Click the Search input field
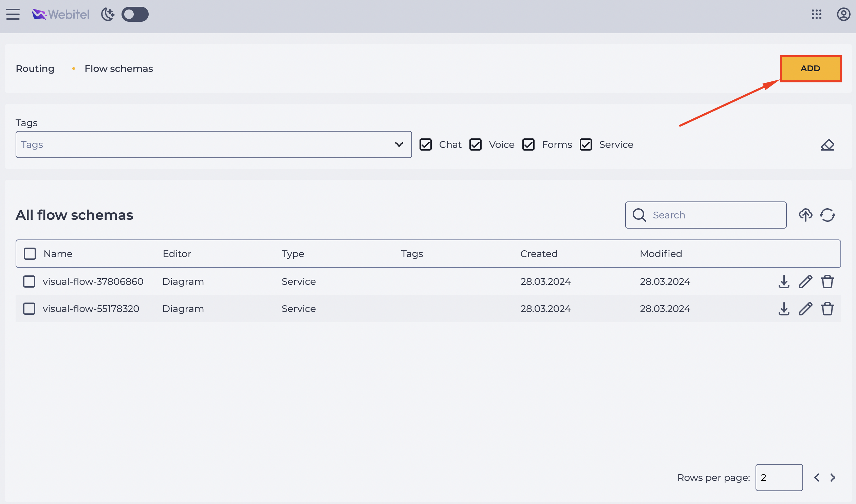This screenshot has height=504, width=856. pos(706,215)
